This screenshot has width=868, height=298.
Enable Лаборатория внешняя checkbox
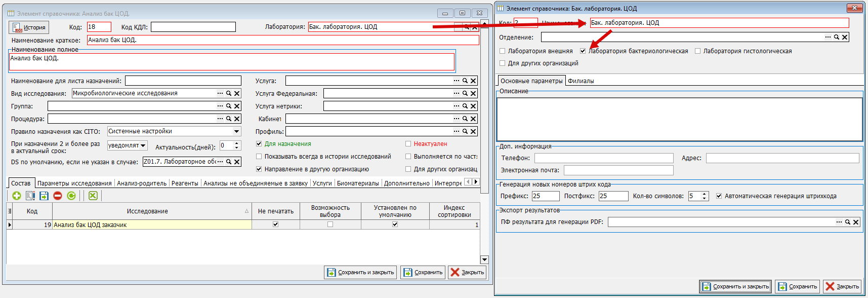(503, 51)
